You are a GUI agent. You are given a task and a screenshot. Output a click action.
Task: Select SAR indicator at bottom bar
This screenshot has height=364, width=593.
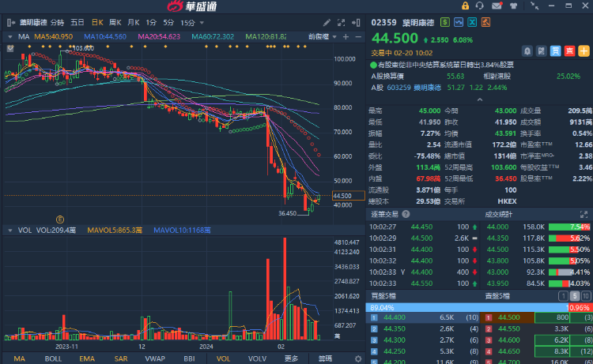[x=121, y=358]
